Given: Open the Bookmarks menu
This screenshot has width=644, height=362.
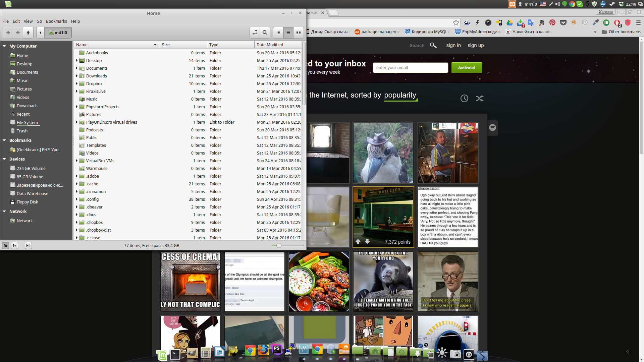Looking at the screenshot, I should [x=56, y=21].
